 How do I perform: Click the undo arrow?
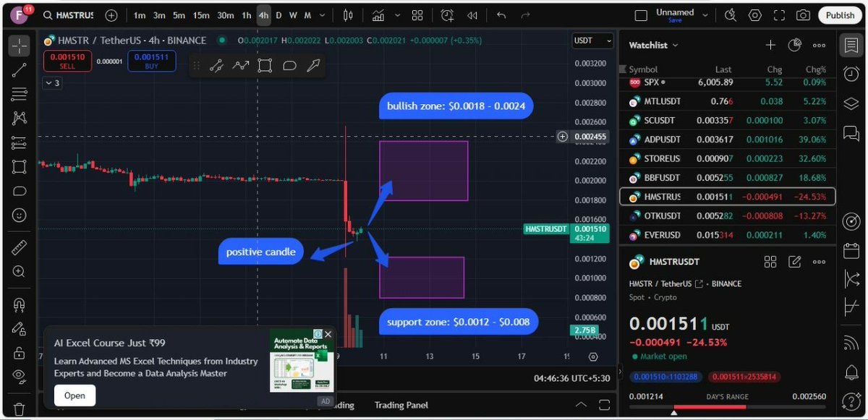click(x=501, y=15)
